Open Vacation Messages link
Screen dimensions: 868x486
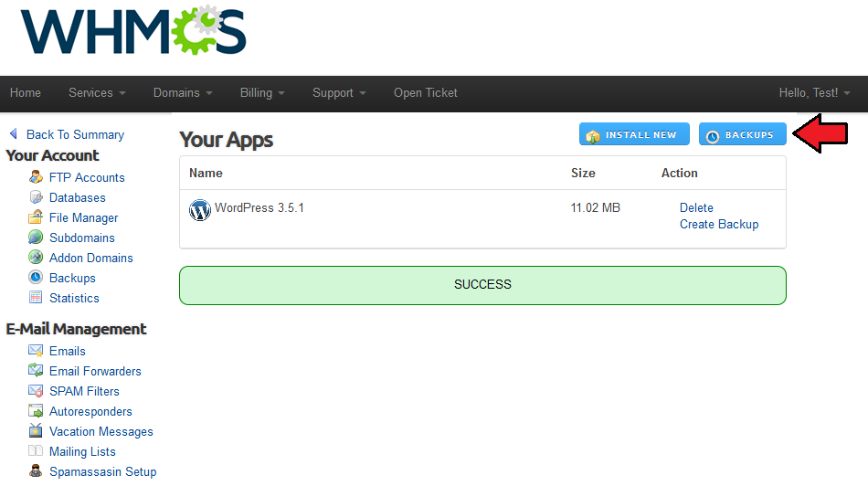(x=101, y=432)
